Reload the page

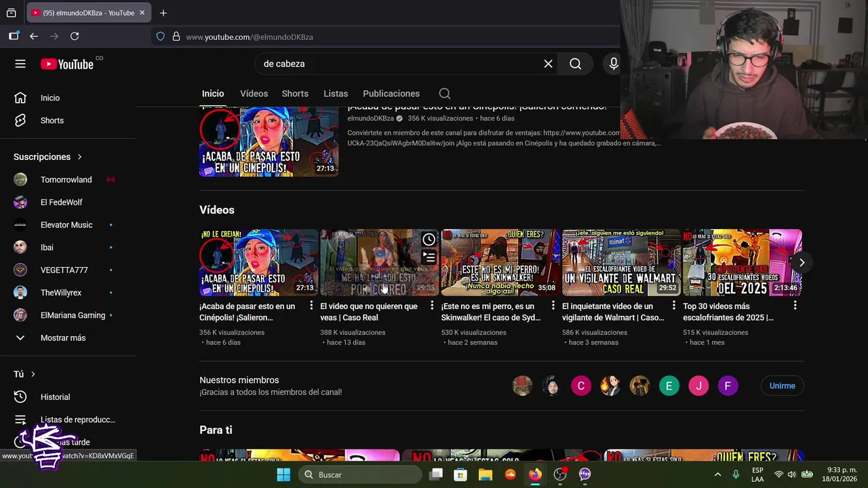[75, 37]
